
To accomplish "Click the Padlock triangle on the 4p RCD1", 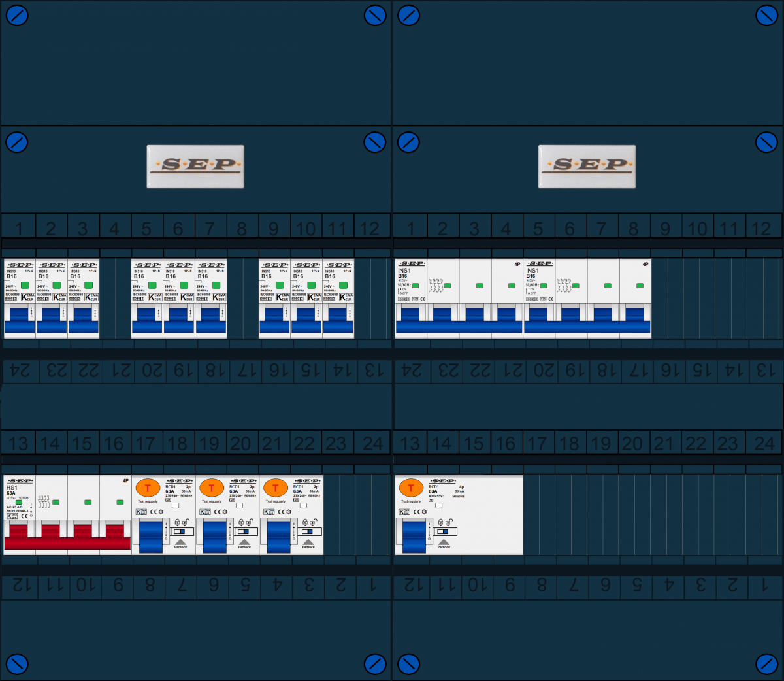I will [444, 542].
